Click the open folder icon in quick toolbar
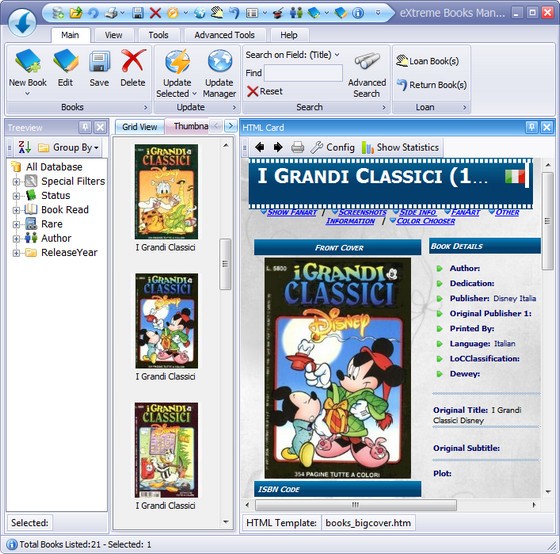 [76, 13]
